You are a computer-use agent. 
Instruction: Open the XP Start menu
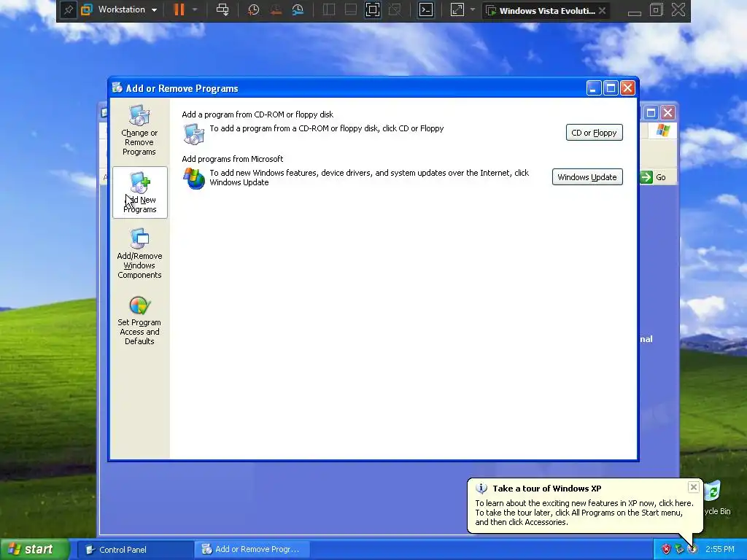coord(35,549)
